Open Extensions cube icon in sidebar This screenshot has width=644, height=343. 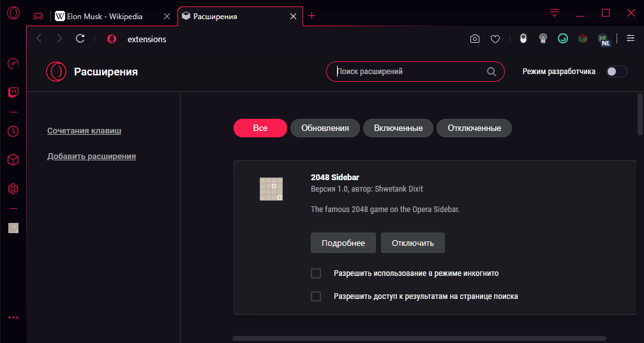(x=13, y=160)
